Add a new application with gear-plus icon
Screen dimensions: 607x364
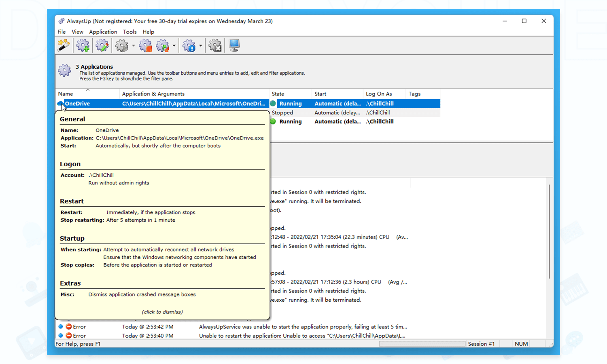point(83,45)
